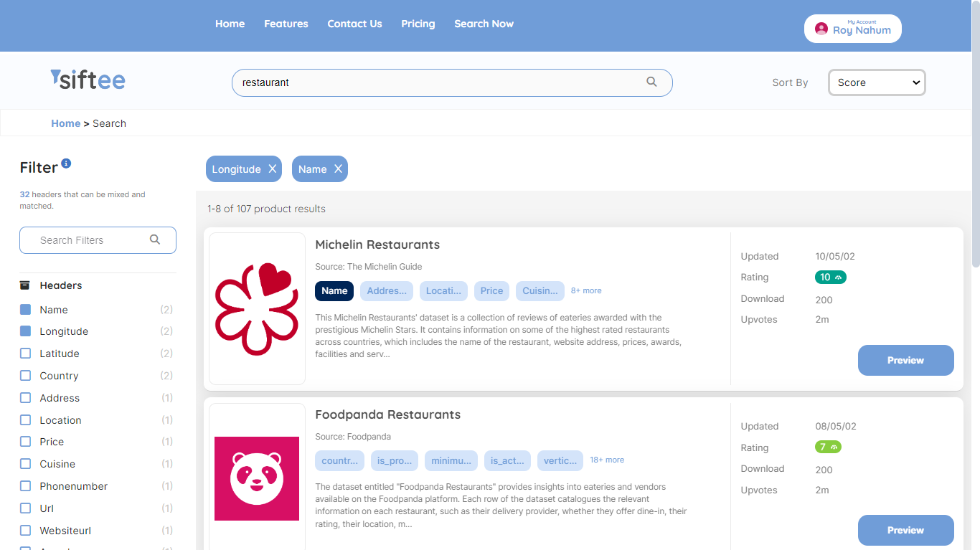Open Search Now in top navigation
The width and height of the screenshot is (980, 550).
coord(484,24)
